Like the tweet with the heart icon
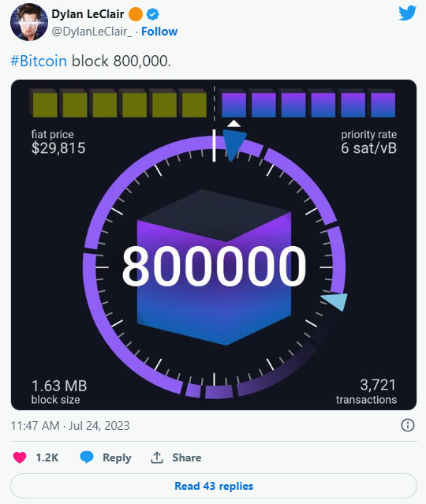This screenshot has height=504, width=426. click(20, 457)
